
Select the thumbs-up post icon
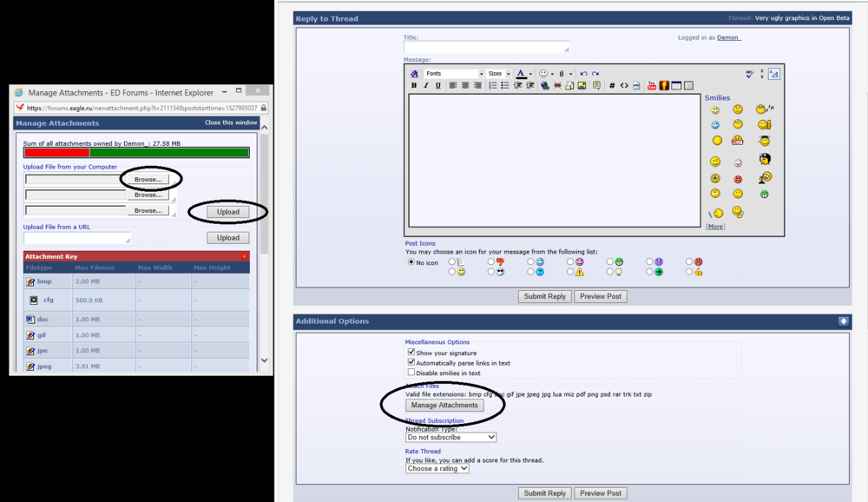pyautogui.click(x=689, y=272)
